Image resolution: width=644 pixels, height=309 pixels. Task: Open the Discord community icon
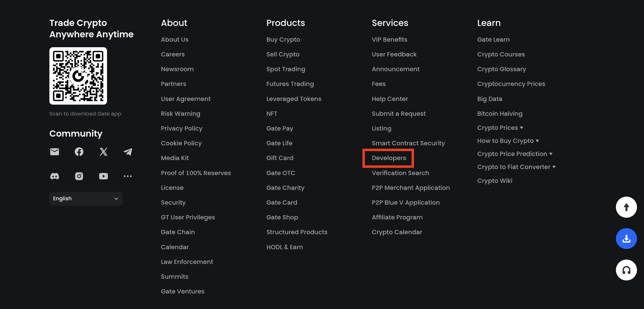54,176
